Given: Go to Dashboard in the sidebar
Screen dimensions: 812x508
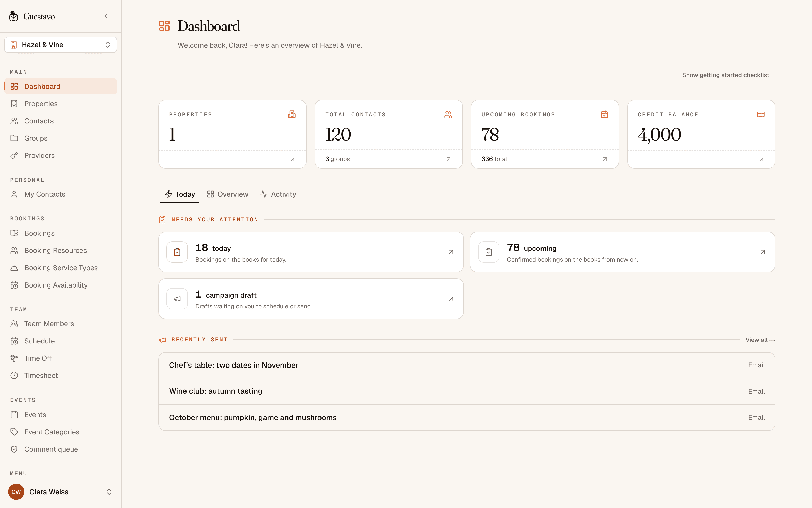Looking at the screenshot, I should [60, 86].
